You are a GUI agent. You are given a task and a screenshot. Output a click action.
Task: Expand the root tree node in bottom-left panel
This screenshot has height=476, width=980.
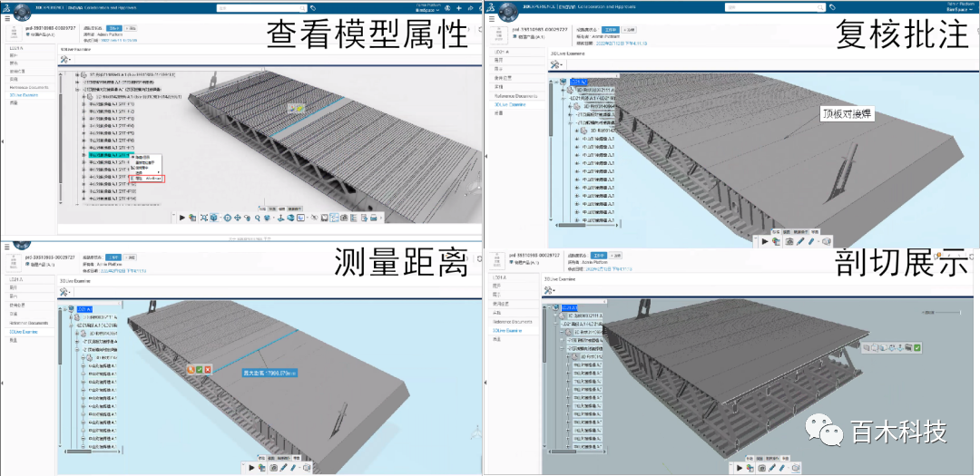click(x=64, y=309)
